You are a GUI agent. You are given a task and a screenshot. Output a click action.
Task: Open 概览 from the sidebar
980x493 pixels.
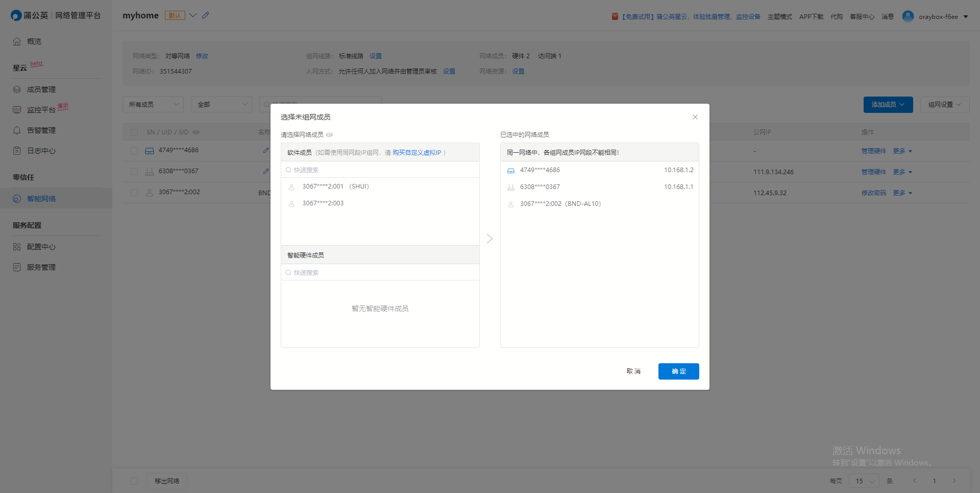click(x=34, y=41)
